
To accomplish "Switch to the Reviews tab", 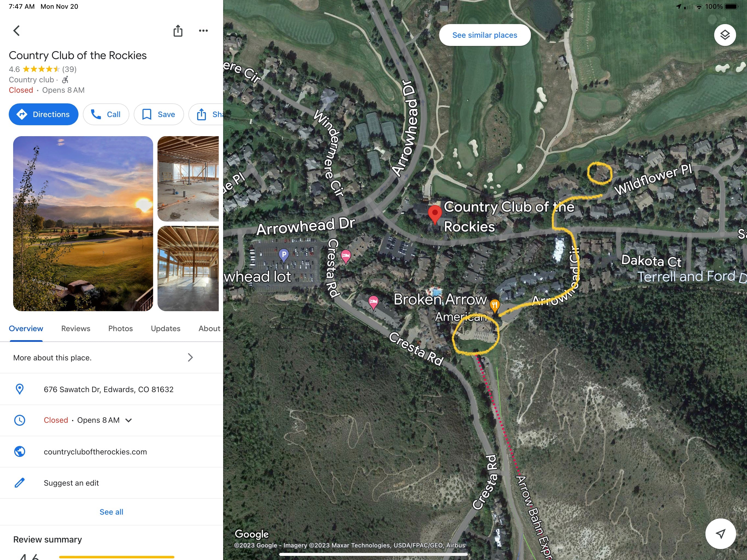I will tap(76, 329).
